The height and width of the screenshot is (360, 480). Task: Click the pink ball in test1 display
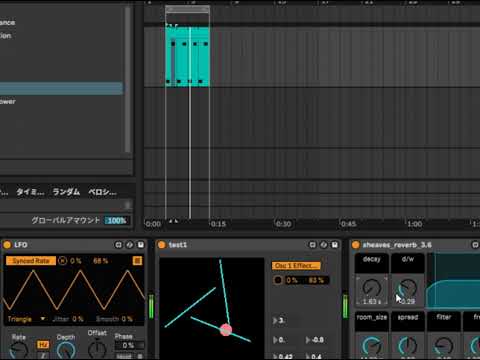(x=226, y=330)
